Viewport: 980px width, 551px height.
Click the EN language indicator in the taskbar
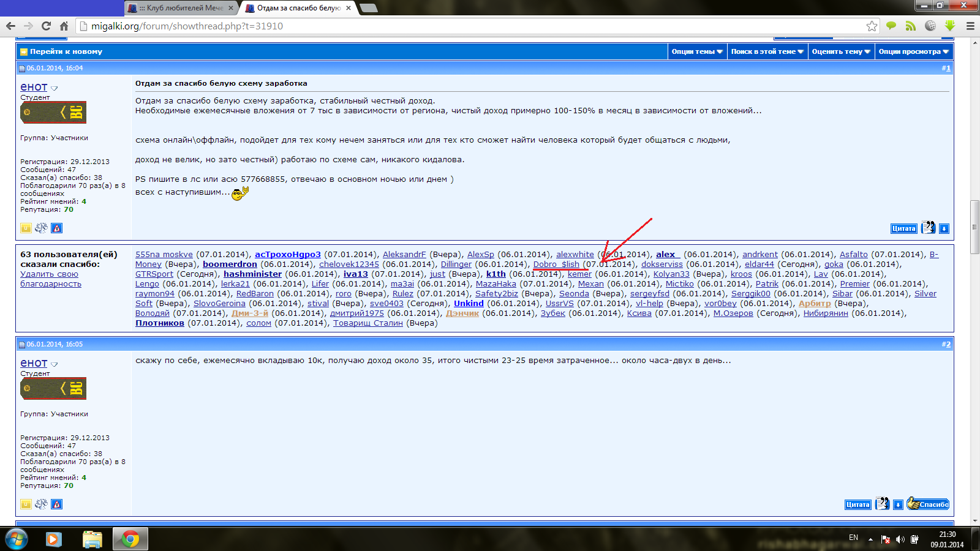click(x=853, y=538)
